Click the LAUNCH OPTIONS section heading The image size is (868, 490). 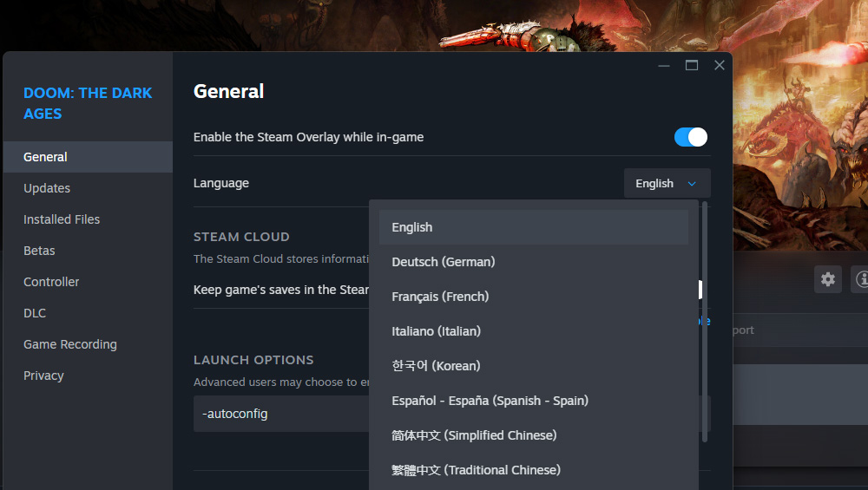click(253, 360)
